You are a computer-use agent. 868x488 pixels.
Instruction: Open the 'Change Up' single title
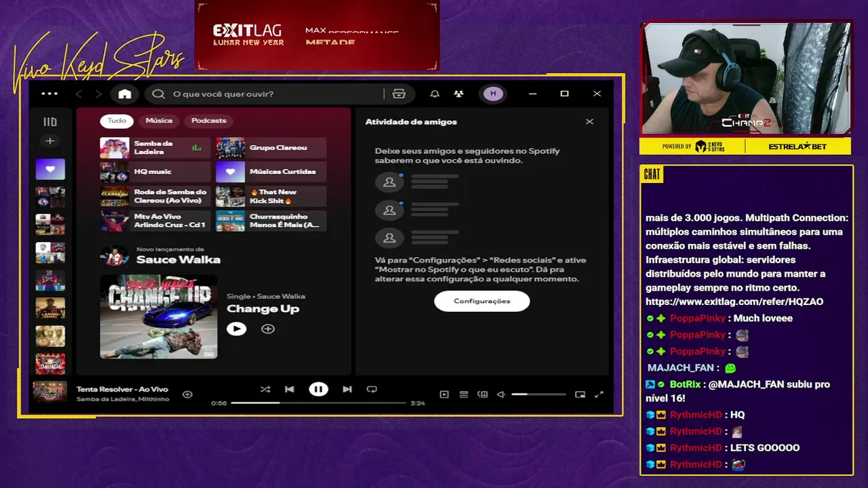point(262,309)
